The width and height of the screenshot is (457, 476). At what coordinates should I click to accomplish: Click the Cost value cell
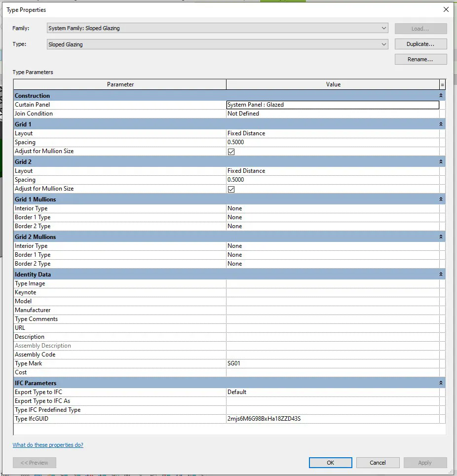333,372
